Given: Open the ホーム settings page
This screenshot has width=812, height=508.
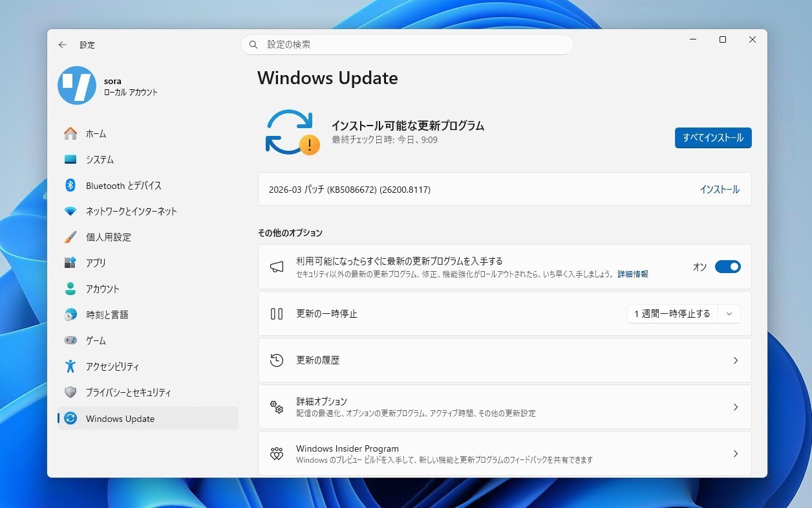Looking at the screenshot, I should [148, 133].
